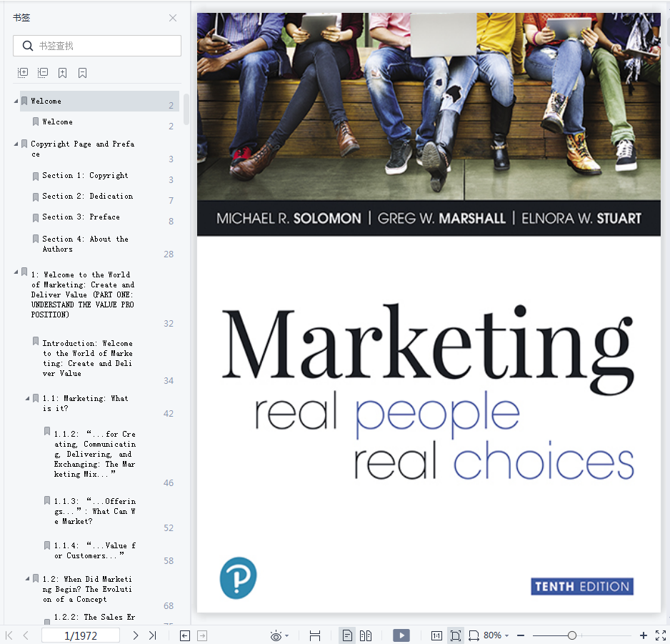Enter full screen mode
Screen dimensions: 670x644
point(661,636)
